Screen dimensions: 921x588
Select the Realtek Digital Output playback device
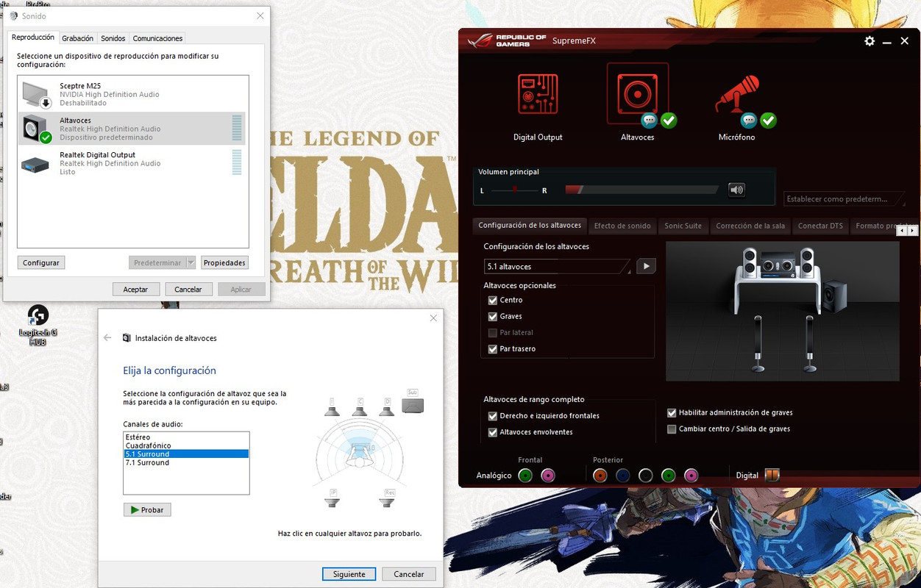pos(133,163)
